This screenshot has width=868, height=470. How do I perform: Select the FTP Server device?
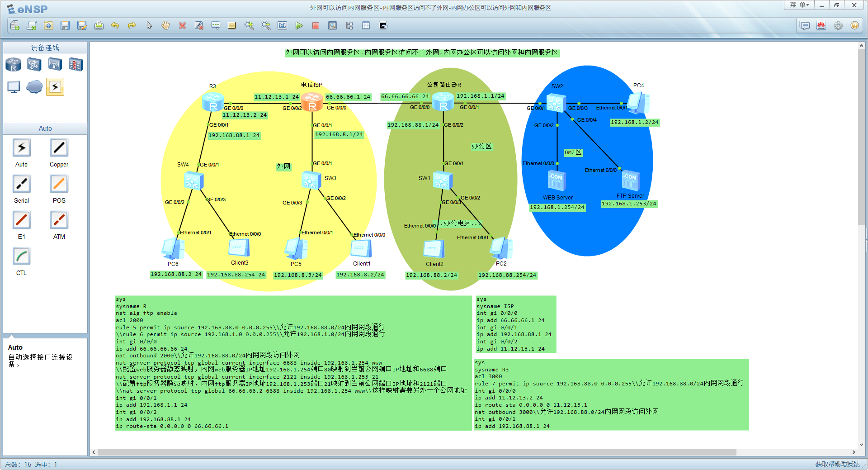point(631,180)
